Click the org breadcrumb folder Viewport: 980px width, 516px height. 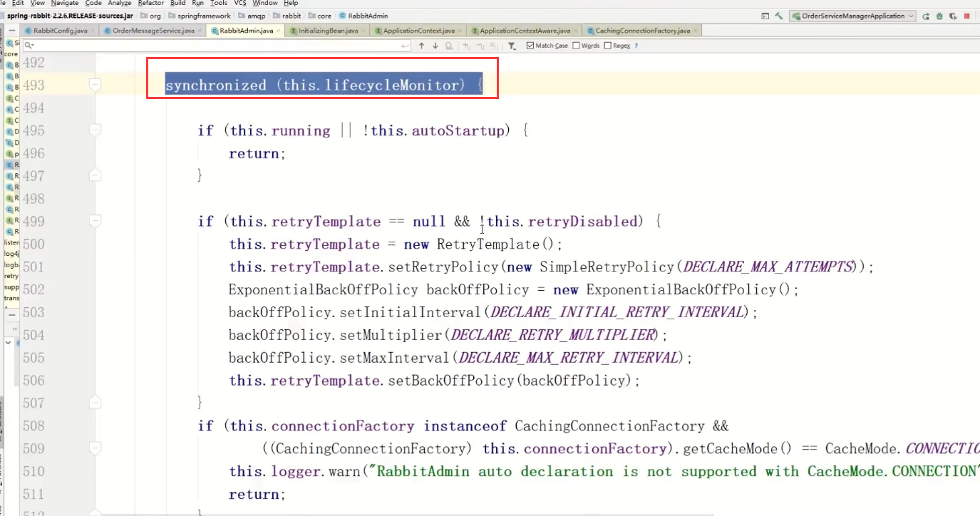point(151,16)
